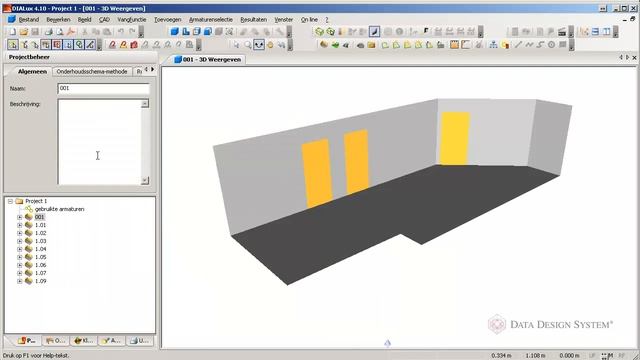Open the CAD menu

click(x=104, y=20)
